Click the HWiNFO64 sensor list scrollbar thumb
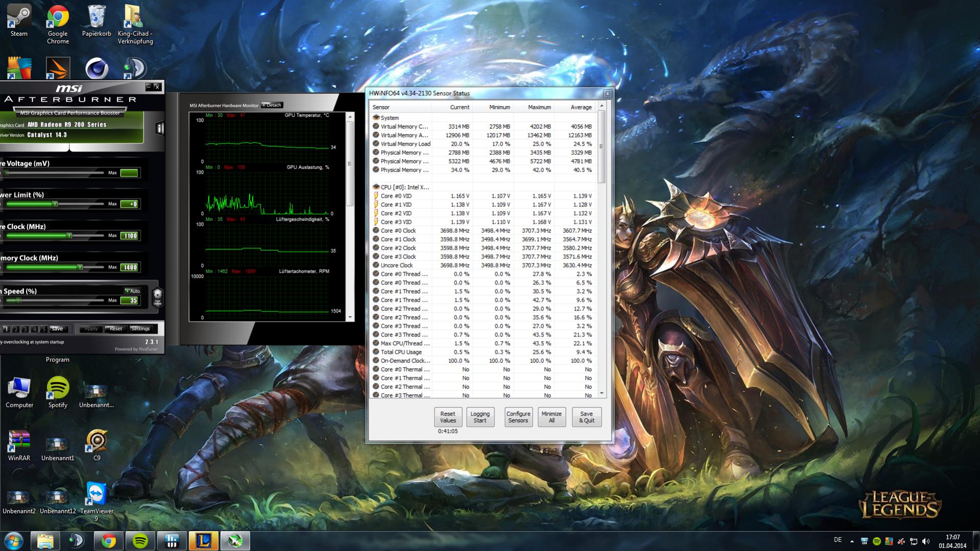980x551 pixels. (x=601, y=147)
